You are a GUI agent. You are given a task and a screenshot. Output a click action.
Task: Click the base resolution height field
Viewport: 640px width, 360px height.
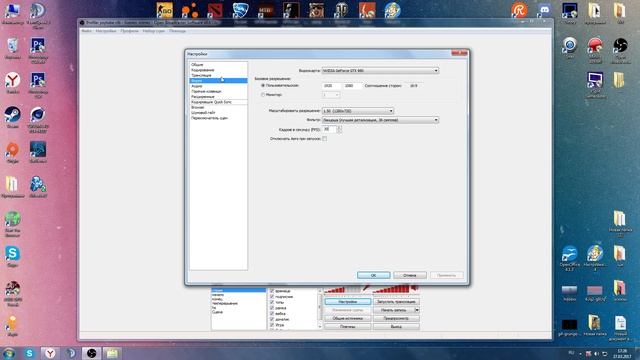[x=353, y=86]
